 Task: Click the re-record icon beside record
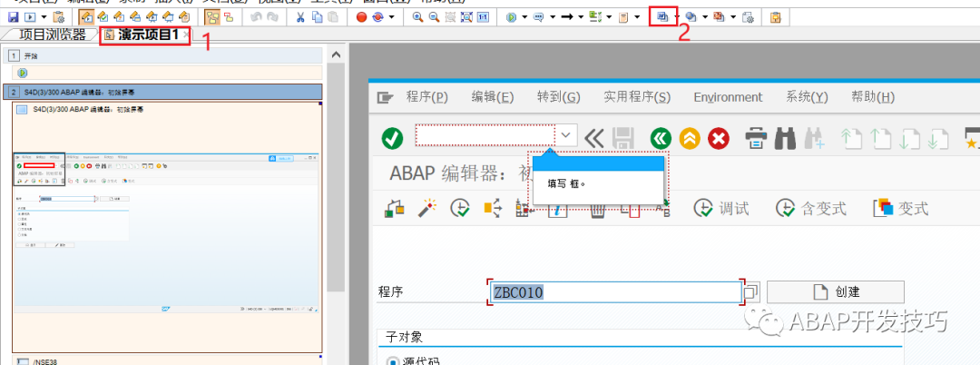pyautogui.click(x=377, y=17)
